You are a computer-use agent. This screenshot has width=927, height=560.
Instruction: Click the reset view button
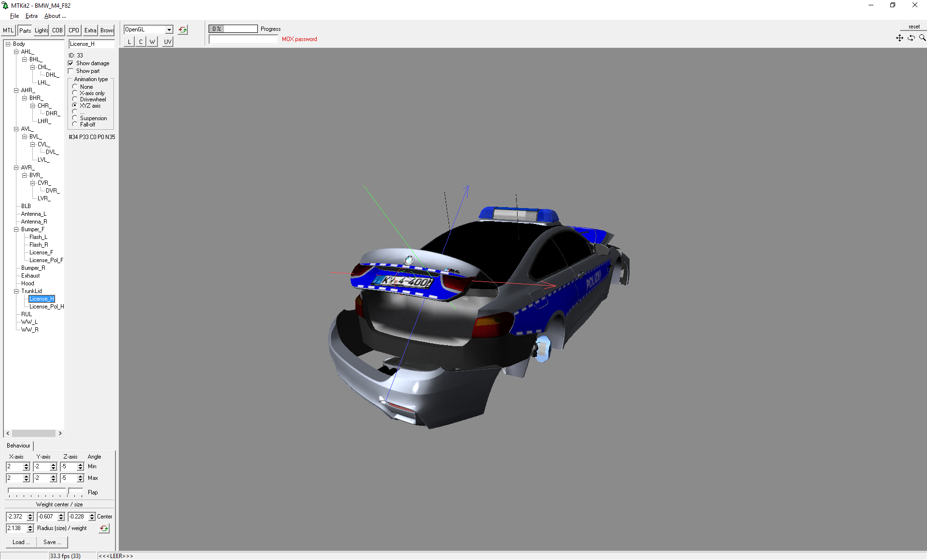tap(913, 27)
